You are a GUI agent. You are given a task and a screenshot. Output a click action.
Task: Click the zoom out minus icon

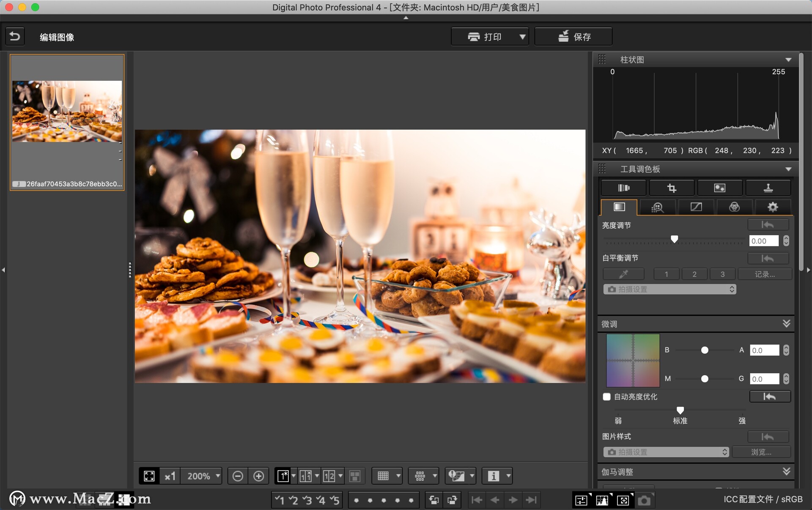(x=238, y=476)
